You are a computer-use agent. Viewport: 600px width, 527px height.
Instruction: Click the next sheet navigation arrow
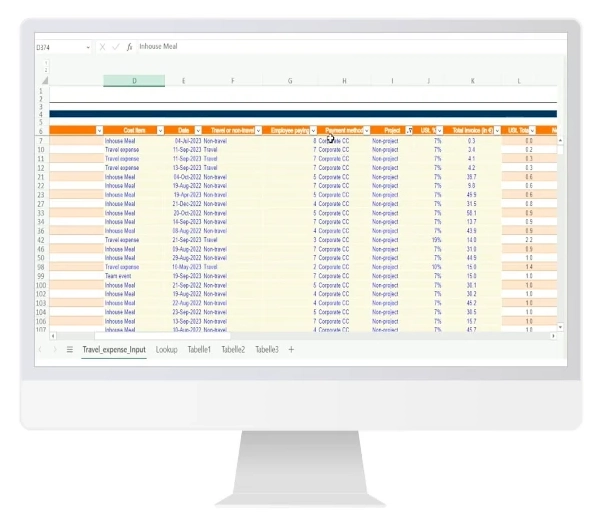click(54, 350)
